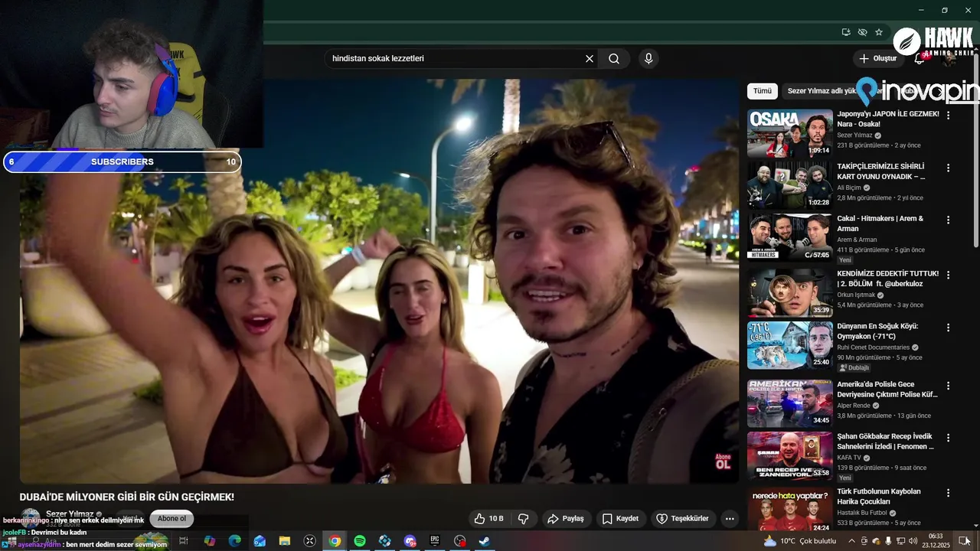Switch to Chrome on the taskbar

[335, 541]
